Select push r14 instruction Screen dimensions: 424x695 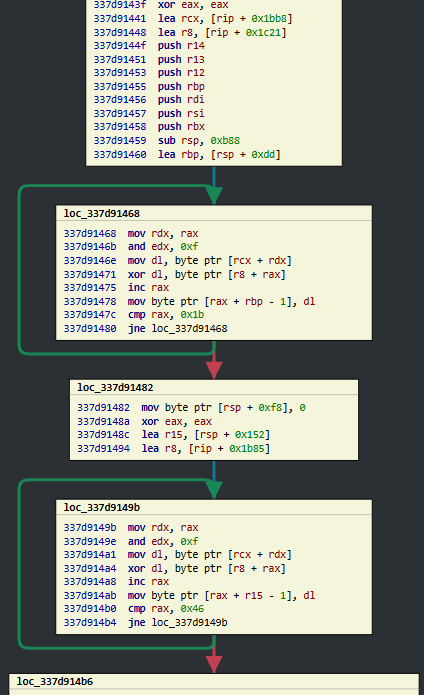[x=149, y=45]
